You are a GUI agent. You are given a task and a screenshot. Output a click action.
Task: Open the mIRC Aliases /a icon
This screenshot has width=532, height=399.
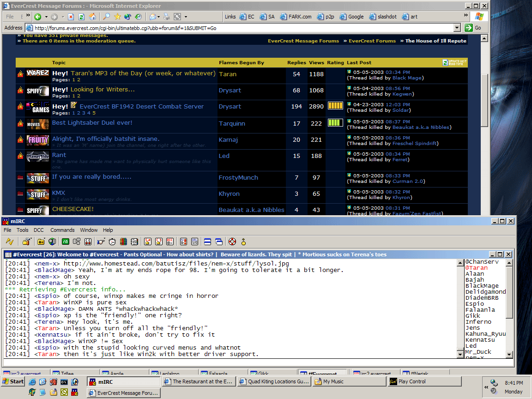tap(66, 242)
